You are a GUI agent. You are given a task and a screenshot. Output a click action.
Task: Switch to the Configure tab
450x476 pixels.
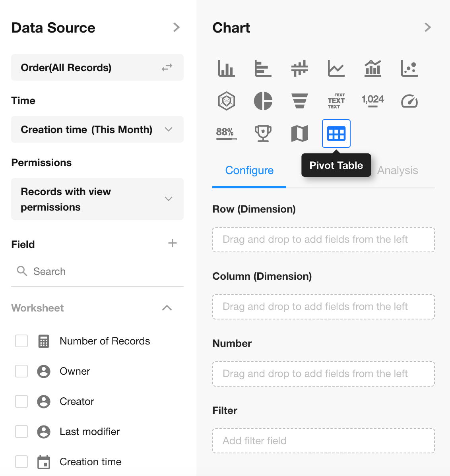pos(249,170)
